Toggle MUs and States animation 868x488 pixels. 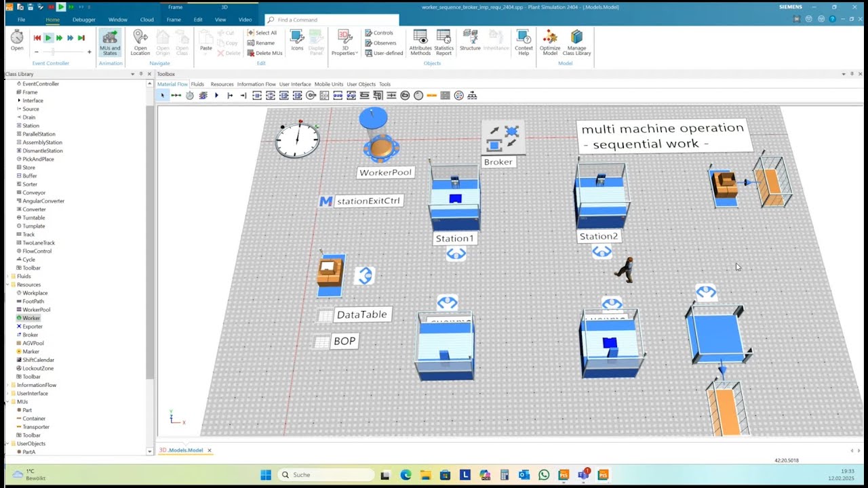(110, 42)
